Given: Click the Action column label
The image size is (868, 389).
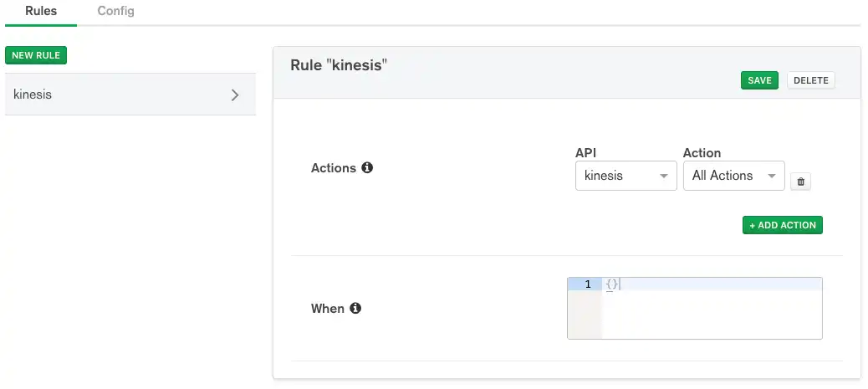Looking at the screenshot, I should pos(702,153).
